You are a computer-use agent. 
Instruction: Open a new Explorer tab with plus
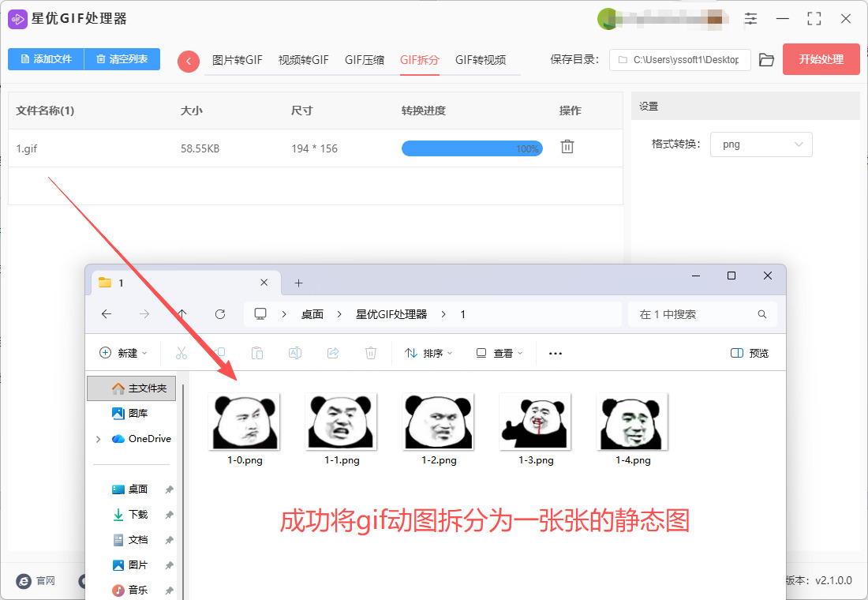pyautogui.click(x=298, y=283)
